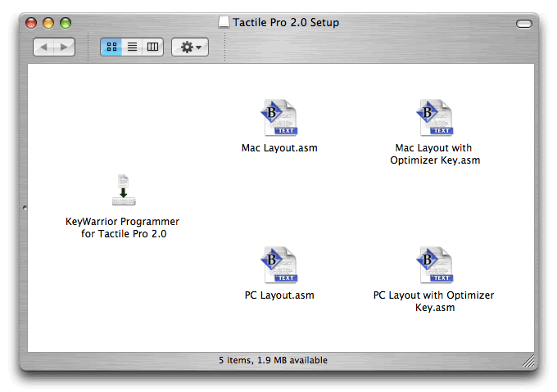Select the Mac Layout with Optimizer Key.asm icon

point(435,117)
